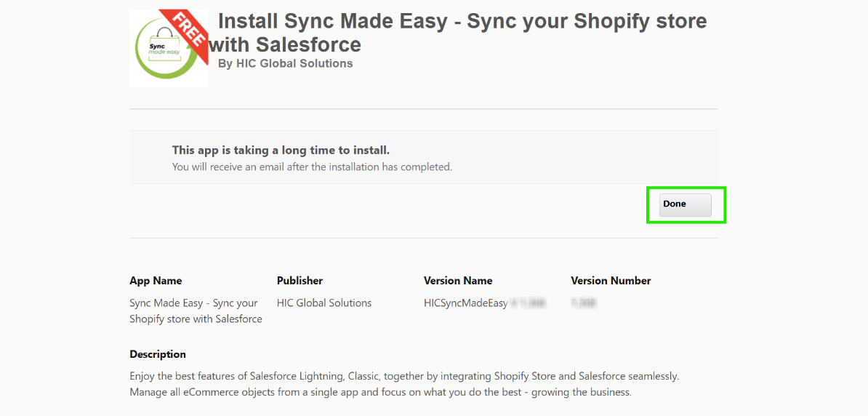The height and width of the screenshot is (416, 868).
Task: Click the Version Number column header
Action: [x=611, y=281]
